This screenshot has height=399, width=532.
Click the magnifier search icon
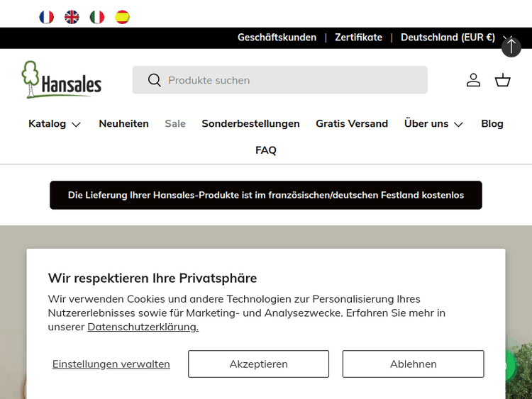click(155, 80)
